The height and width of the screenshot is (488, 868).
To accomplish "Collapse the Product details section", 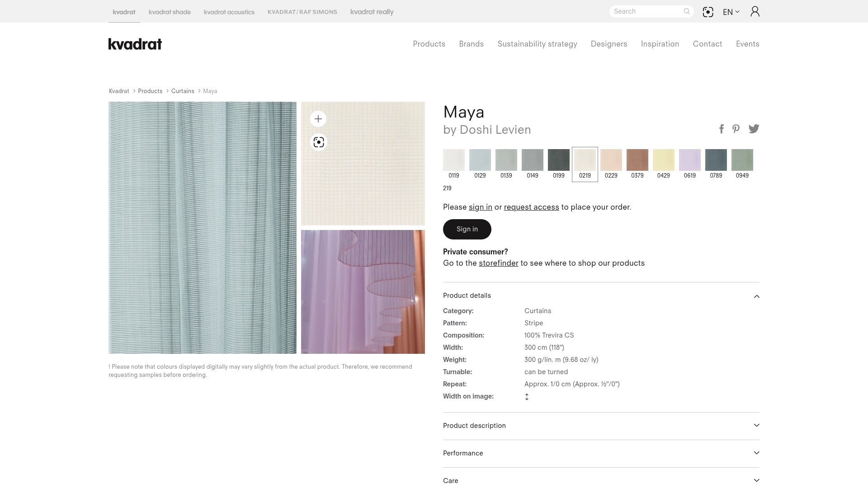I will click(601, 296).
